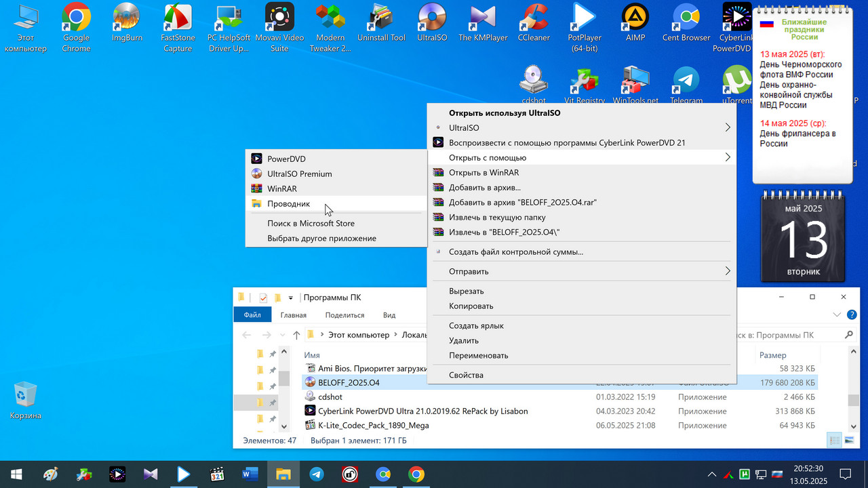Choose Удалить in the context menu
This screenshot has width=868, height=488.
click(582, 340)
